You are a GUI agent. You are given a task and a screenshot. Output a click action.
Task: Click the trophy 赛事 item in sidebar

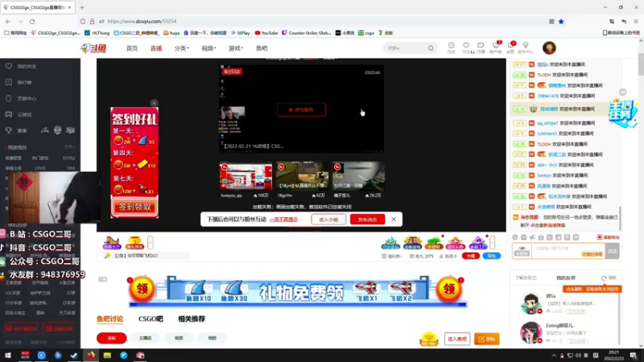[16, 130]
